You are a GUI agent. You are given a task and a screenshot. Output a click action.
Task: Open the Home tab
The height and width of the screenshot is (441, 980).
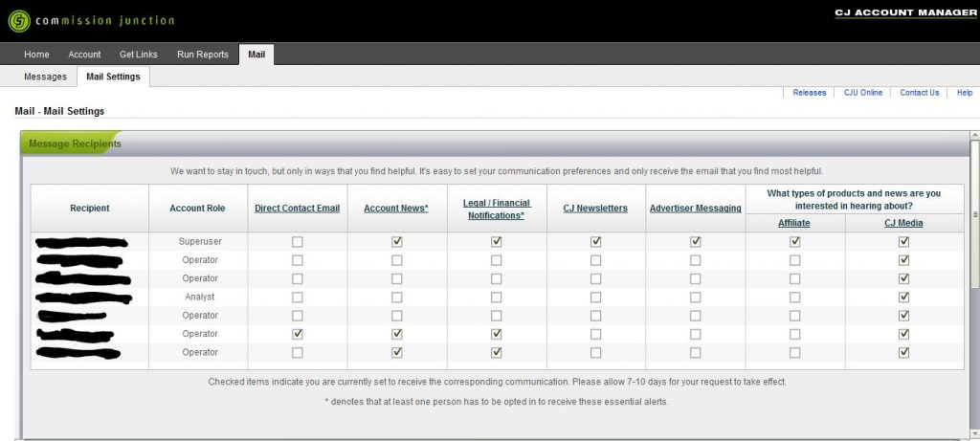point(36,55)
